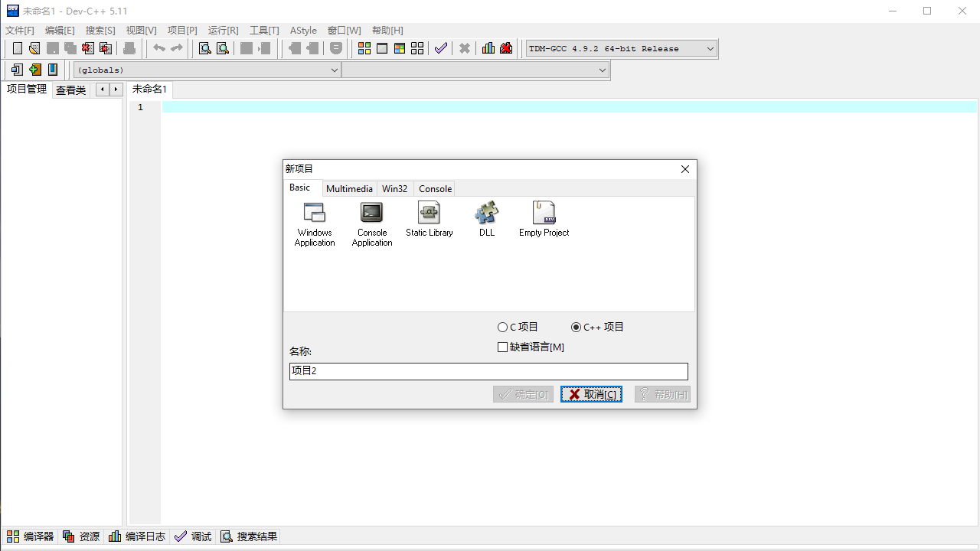Click the 编译日志 bar-chart icon in status bar
The image size is (980, 551).
point(115,536)
